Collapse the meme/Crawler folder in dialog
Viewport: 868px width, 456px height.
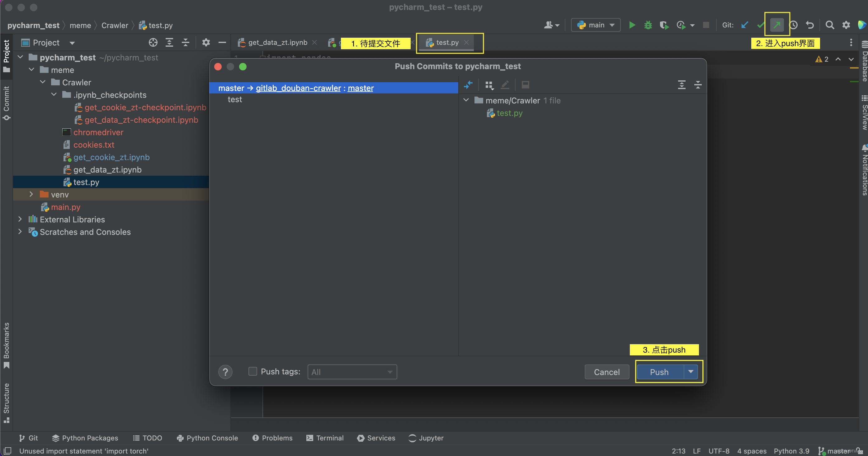click(x=466, y=100)
